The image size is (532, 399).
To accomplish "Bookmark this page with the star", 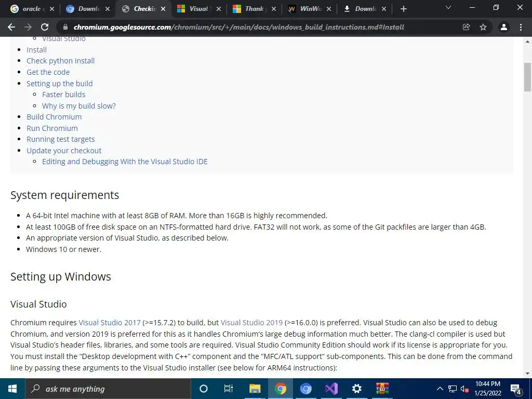I will (x=483, y=27).
